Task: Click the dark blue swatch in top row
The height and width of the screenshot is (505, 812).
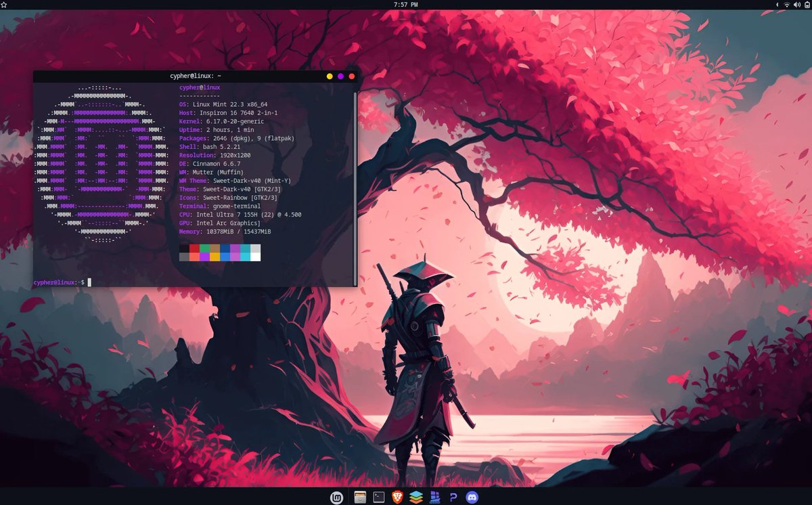Action: [x=225, y=248]
